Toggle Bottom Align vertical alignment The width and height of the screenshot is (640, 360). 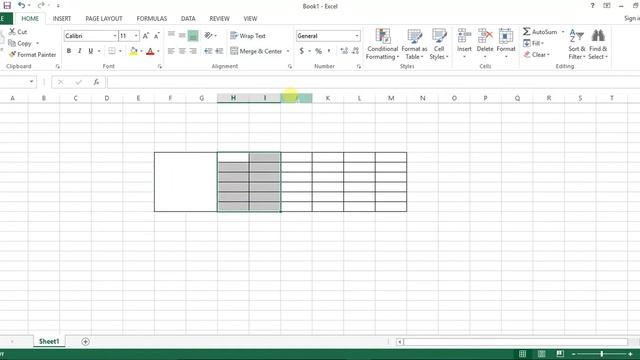[x=193, y=36]
